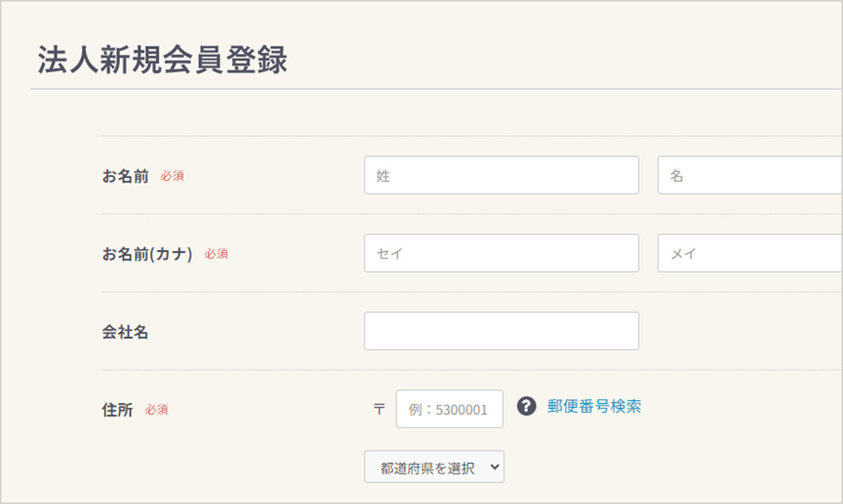Click the 必須 badge next to お名前
The image size is (843, 504).
[x=173, y=176]
